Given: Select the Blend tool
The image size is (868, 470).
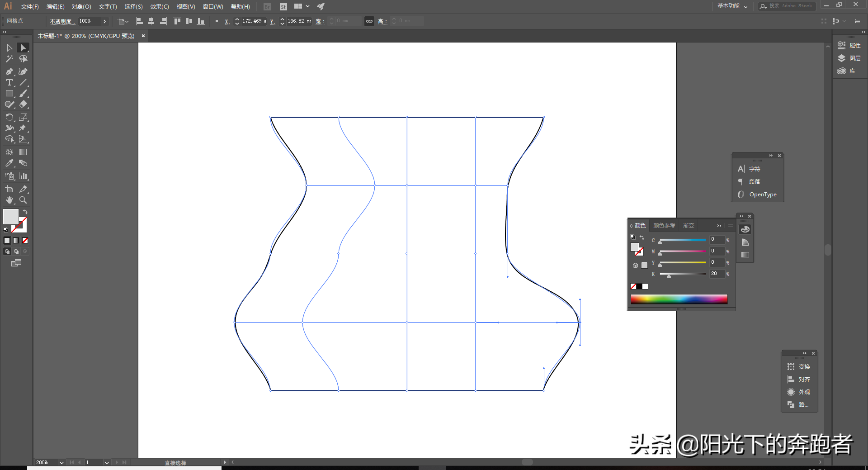Looking at the screenshot, I should pyautogui.click(x=23, y=163).
